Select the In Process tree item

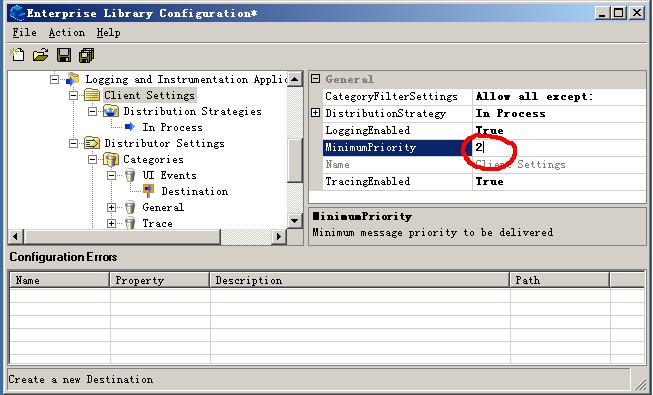pyautogui.click(x=172, y=127)
